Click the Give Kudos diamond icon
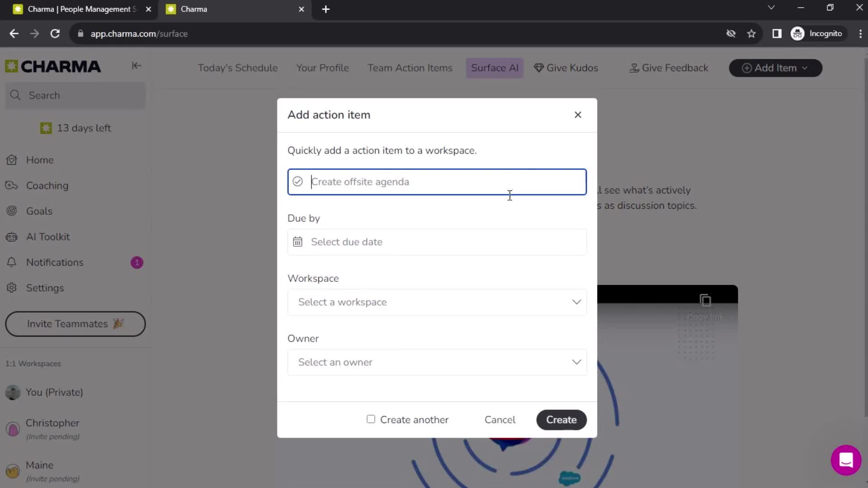Screen dimensions: 868x488 point(538,67)
